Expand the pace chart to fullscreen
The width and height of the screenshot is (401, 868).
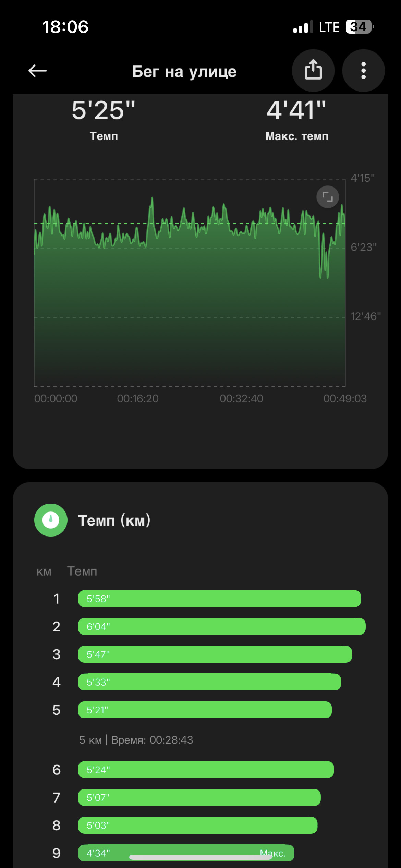coord(328,197)
